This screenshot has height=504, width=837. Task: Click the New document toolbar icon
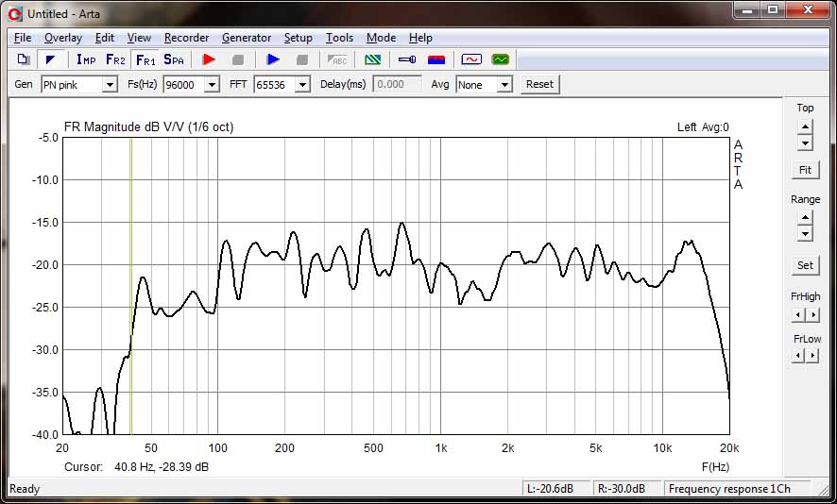(x=23, y=59)
